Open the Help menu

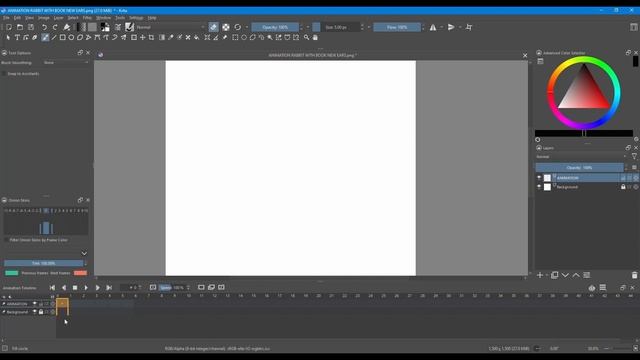[152, 18]
